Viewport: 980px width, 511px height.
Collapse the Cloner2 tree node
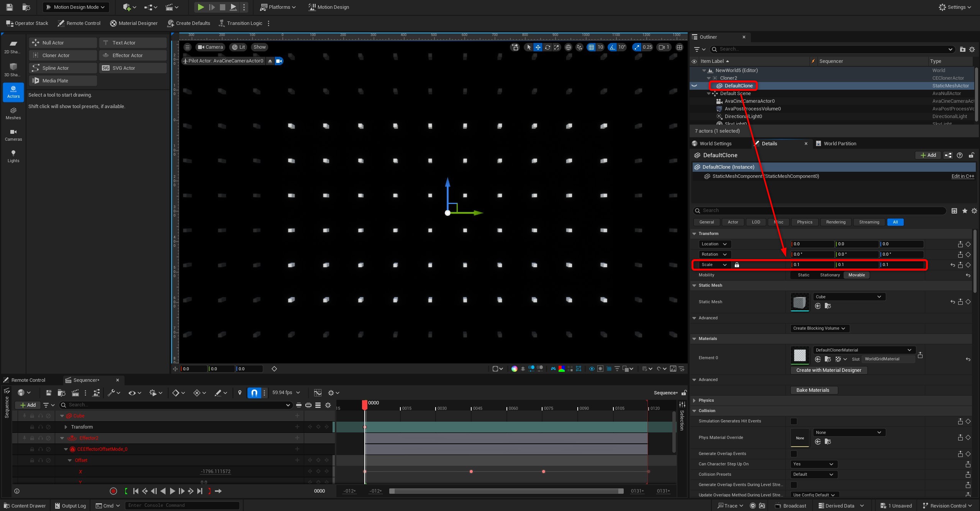click(x=709, y=78)
